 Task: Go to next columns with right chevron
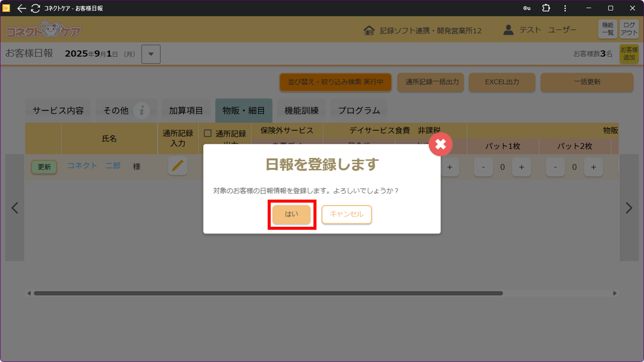click(628, 208)
